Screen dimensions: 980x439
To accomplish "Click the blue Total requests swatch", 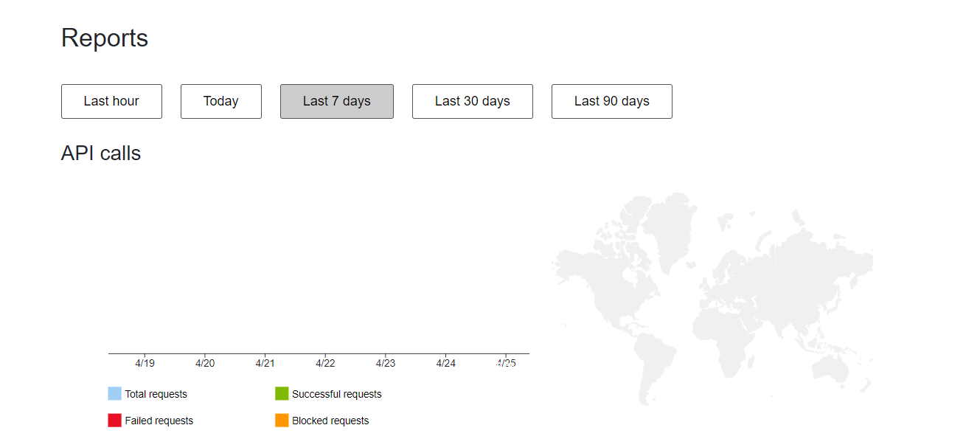I will [114, 394].
